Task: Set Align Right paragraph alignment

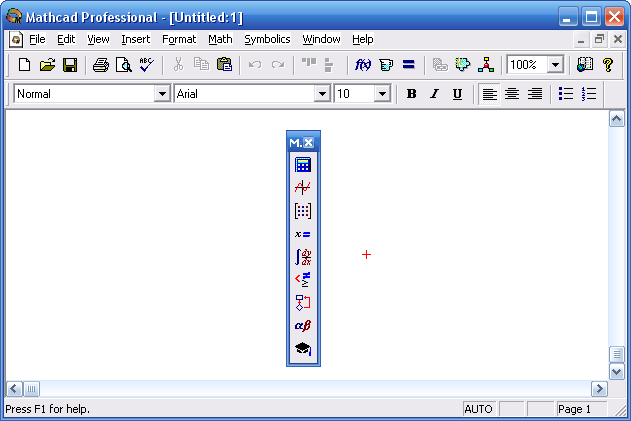Action: (535, 94)
